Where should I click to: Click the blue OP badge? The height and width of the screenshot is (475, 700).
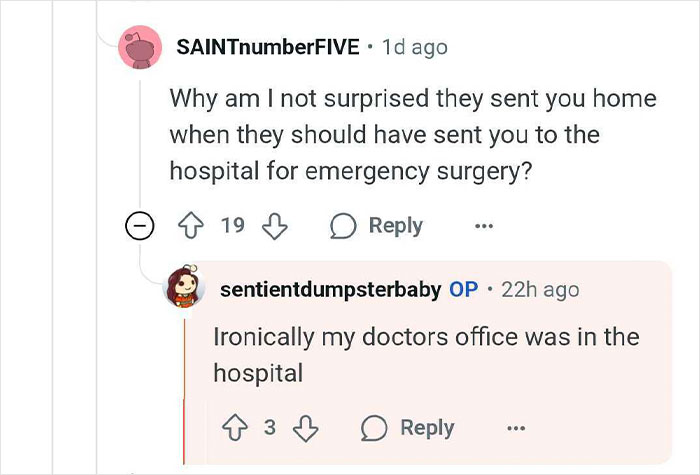[463, 290]
